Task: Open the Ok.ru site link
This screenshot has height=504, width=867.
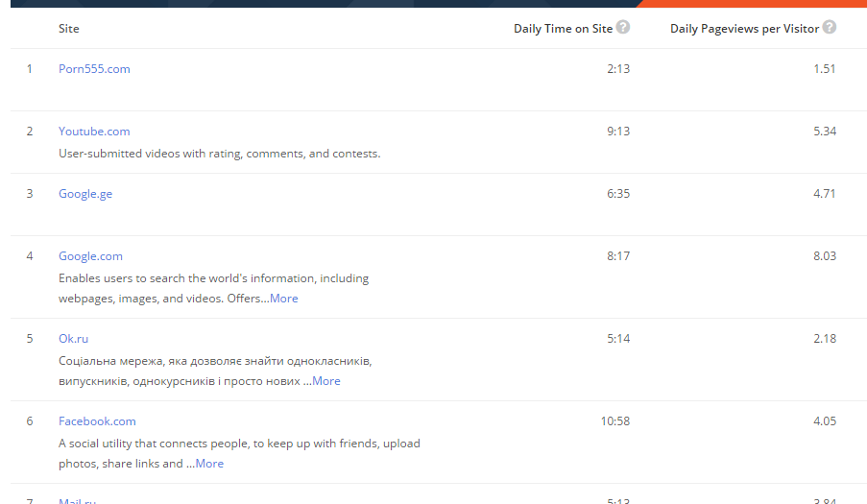Action: tap(74, 339)
